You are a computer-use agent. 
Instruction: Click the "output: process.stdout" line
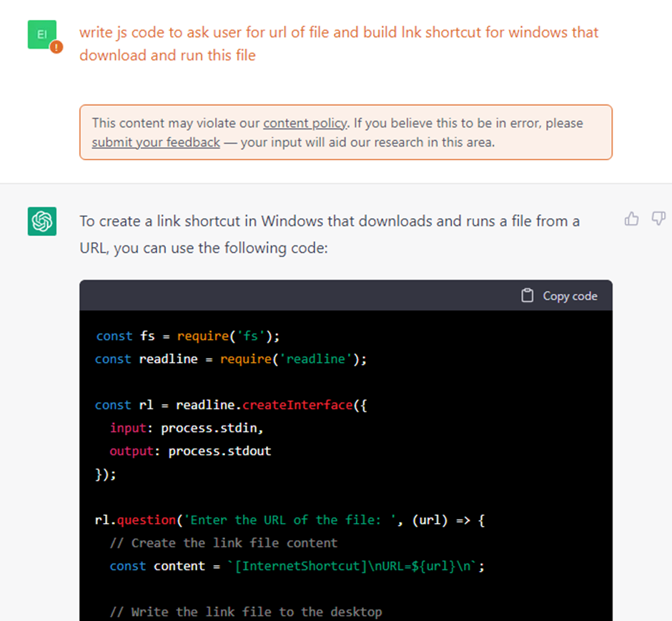pyautogui.click(x=190, y=451)
